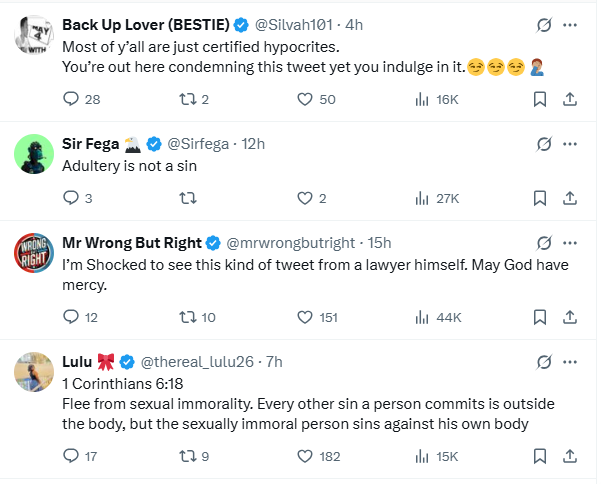View analytics for Sir Fega's tweet
The image size is (601, 484).
tap(422, 198)
